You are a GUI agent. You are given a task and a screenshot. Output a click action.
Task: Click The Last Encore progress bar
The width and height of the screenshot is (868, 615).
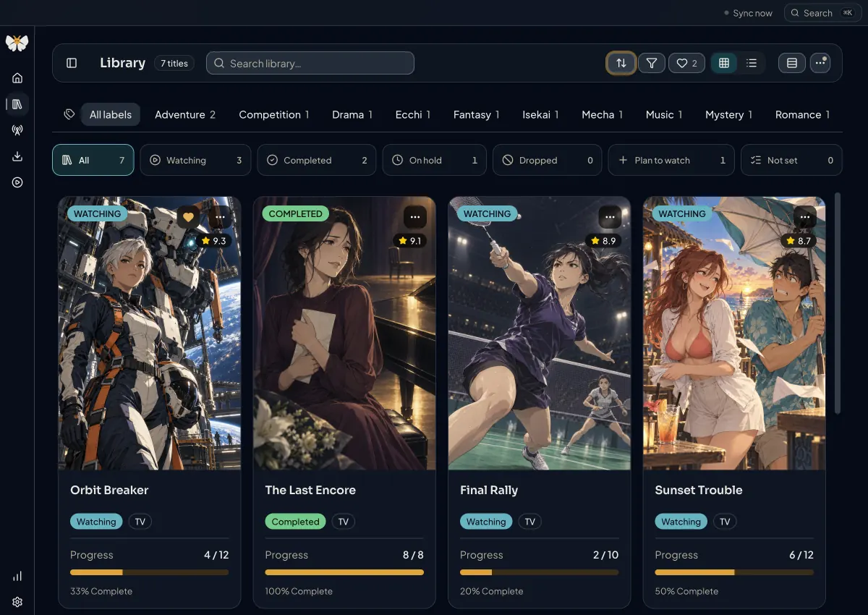coord(344,572)
